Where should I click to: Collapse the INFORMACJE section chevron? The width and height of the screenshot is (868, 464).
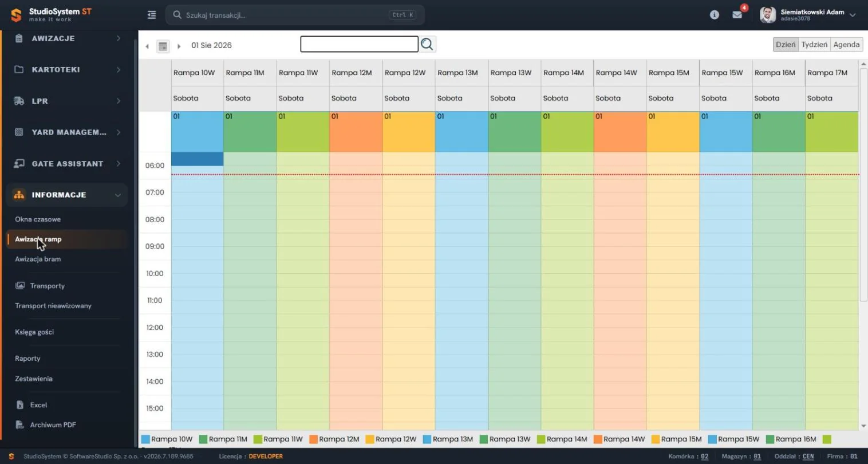pos(118,195)
